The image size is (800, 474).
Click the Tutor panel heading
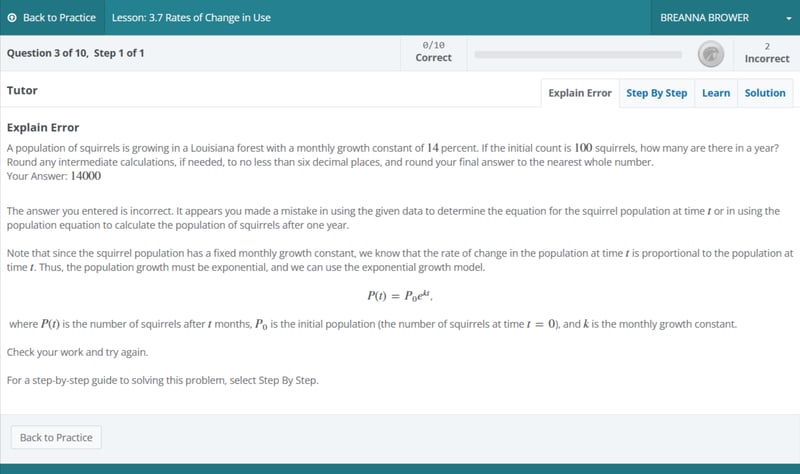coord(22,91)
